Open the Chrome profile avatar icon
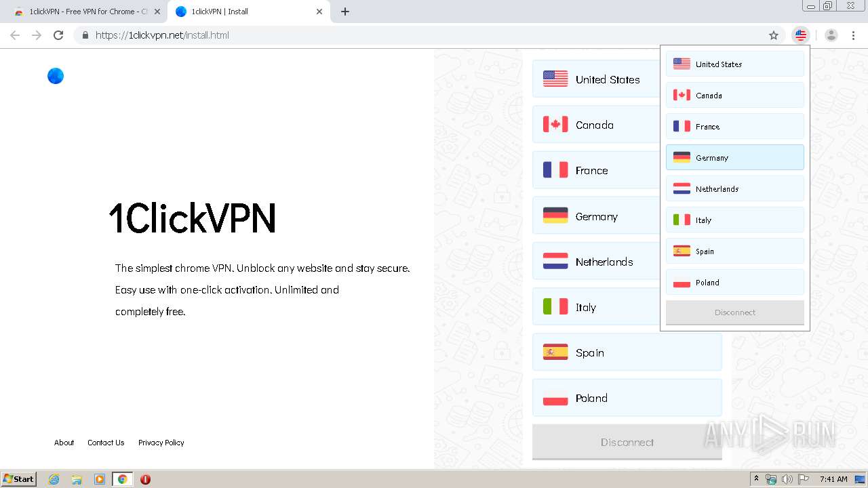868x488 pixels. [831, 35]
